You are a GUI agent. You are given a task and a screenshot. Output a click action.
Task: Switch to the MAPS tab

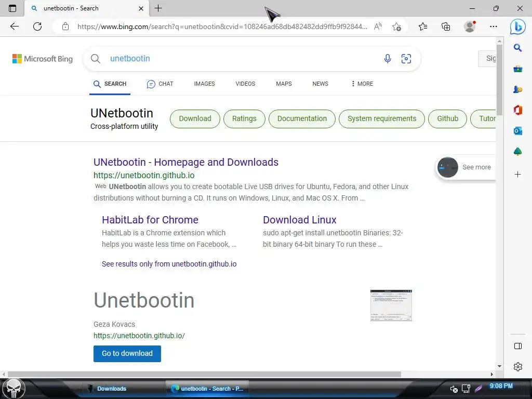(x=284, y=84)
